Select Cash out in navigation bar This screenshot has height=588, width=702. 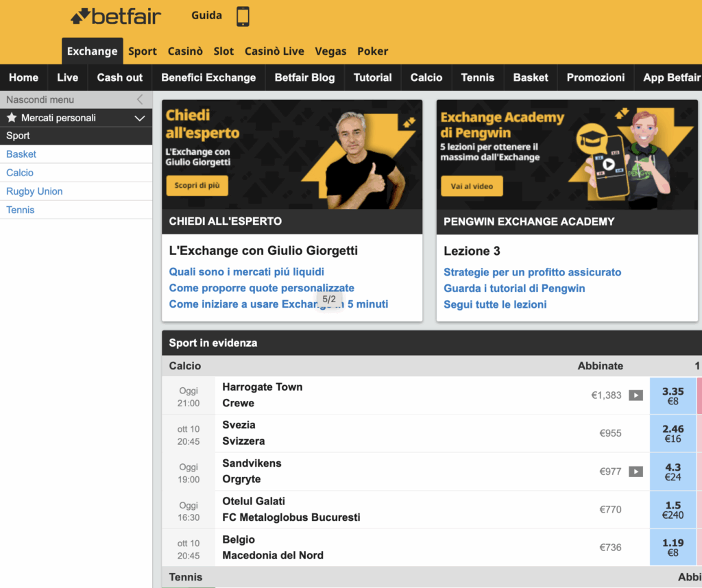[x=120, y=77]
